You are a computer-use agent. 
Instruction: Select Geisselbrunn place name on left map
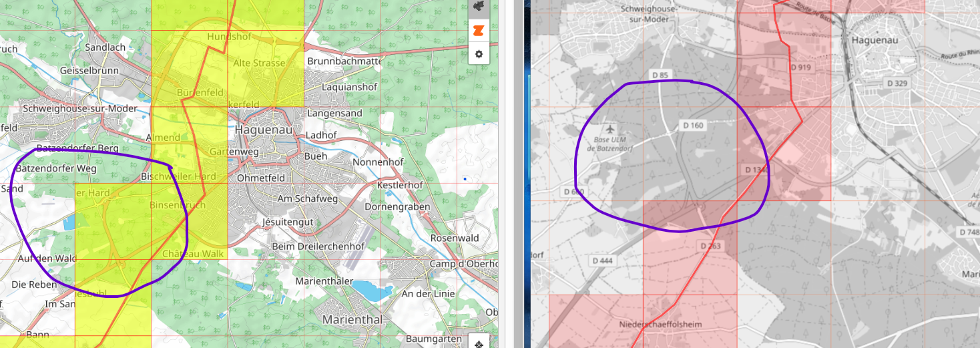tap(88, 70)
